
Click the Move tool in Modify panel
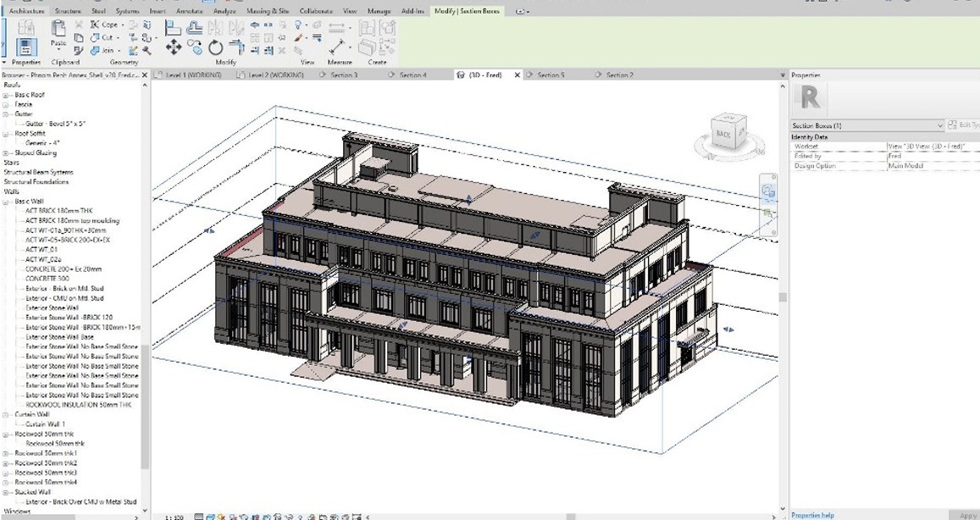(x=174, y=47)
